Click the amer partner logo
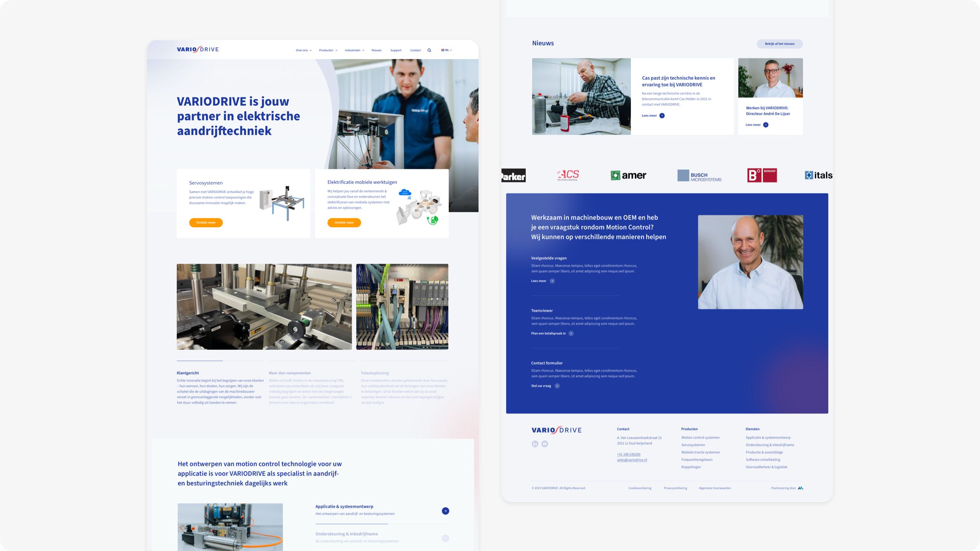This screenshot has width=980, height=551. [628, 175]
